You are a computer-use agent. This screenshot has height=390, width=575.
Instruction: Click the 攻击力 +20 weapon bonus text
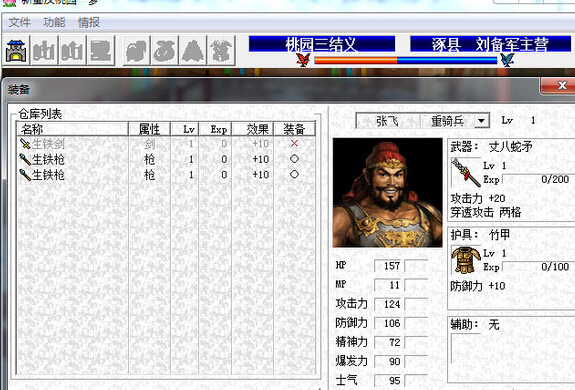(478, 198)
